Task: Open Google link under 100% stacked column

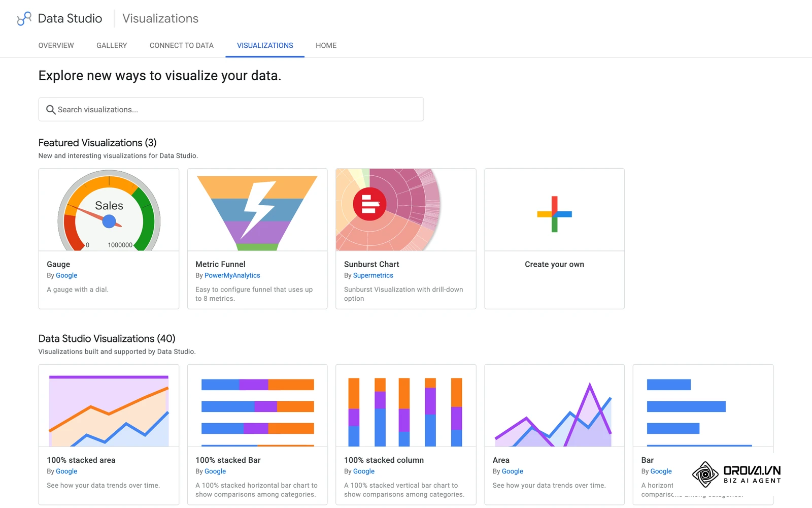Action: click(x=364, y=471)
